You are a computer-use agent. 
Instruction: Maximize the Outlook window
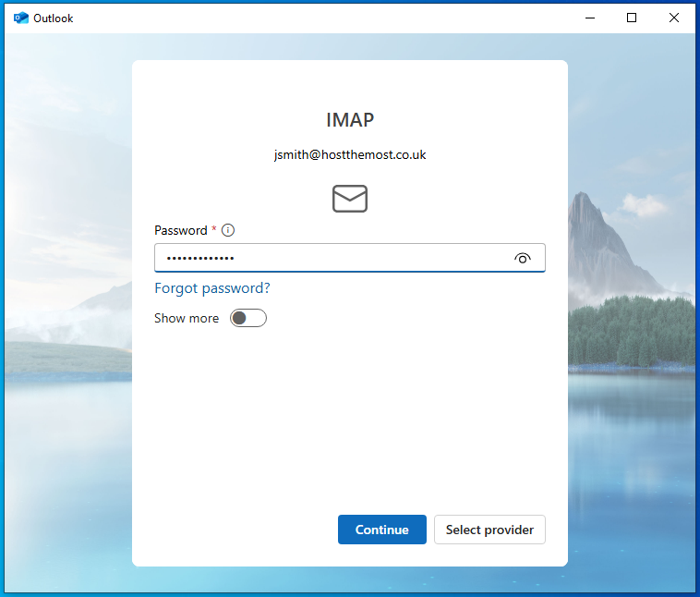[632, 18]
